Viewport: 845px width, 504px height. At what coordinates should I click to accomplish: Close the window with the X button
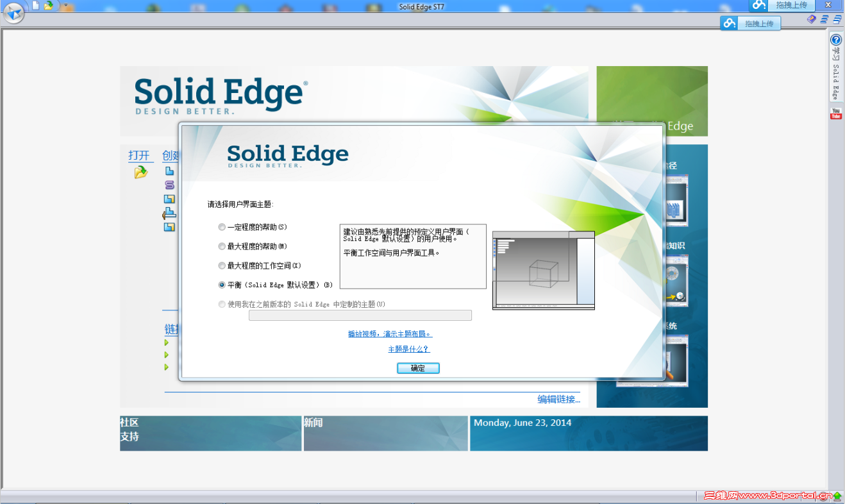(828, 5)
